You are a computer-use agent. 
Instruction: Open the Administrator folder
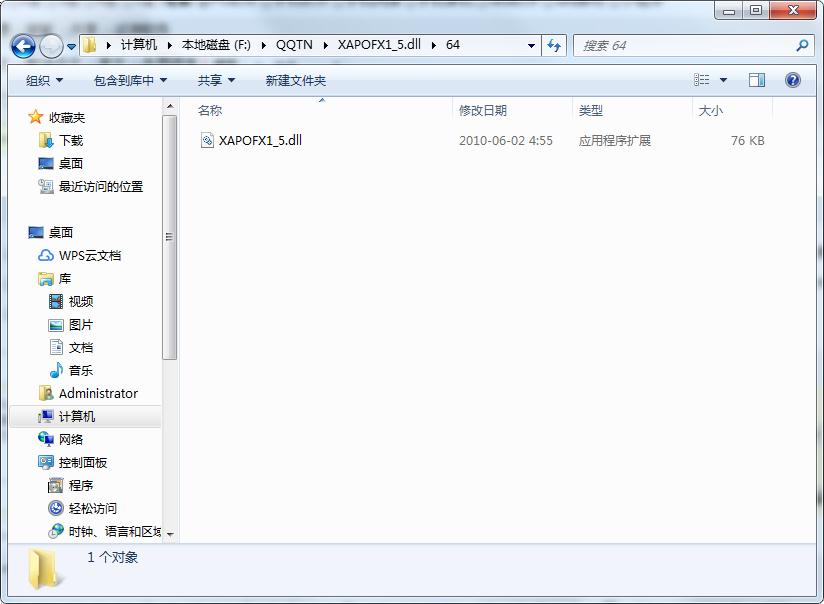click(x=98, y=394)
